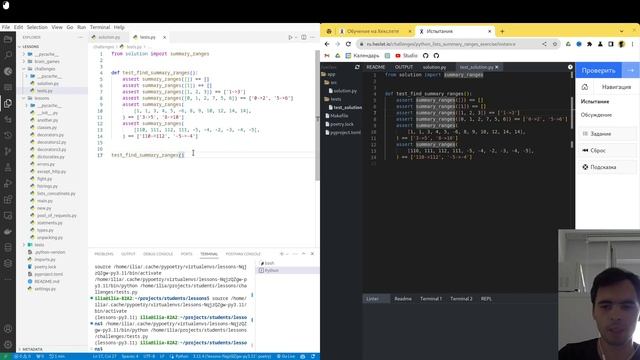Open the second GitHub bookmark icon
The width and height of the screenshot is (640, 360).
(x=436, y=56)
